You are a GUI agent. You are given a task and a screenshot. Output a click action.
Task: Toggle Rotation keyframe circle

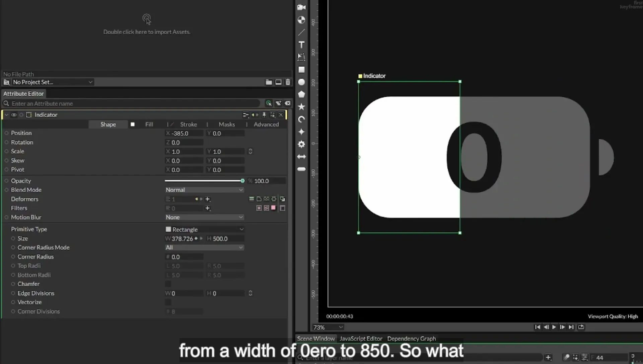pyautogui.click(x=6, y=142)
